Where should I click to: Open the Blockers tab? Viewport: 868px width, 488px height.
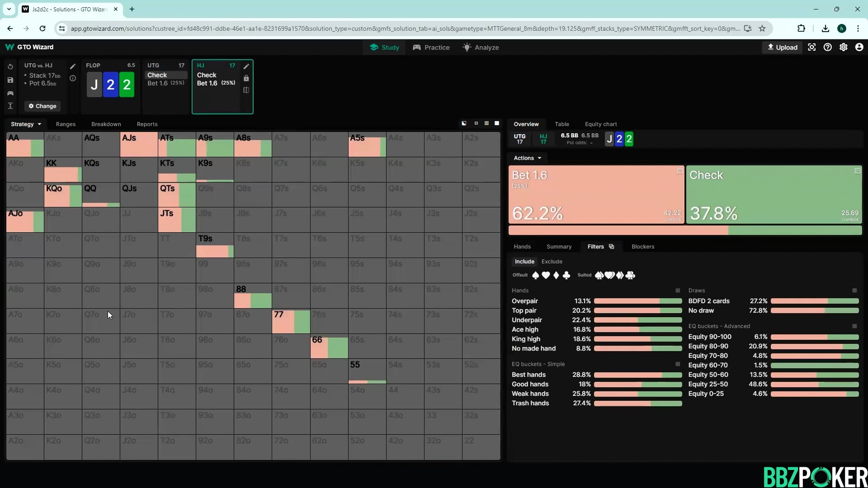tap(642, 247)
